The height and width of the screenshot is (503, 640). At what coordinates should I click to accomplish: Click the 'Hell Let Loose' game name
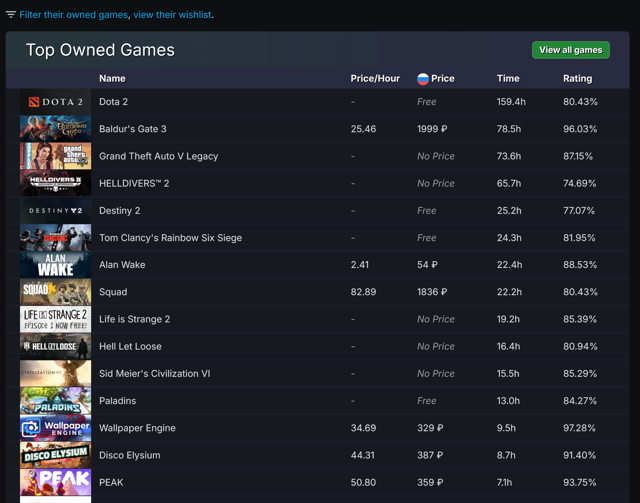point(130,346)
